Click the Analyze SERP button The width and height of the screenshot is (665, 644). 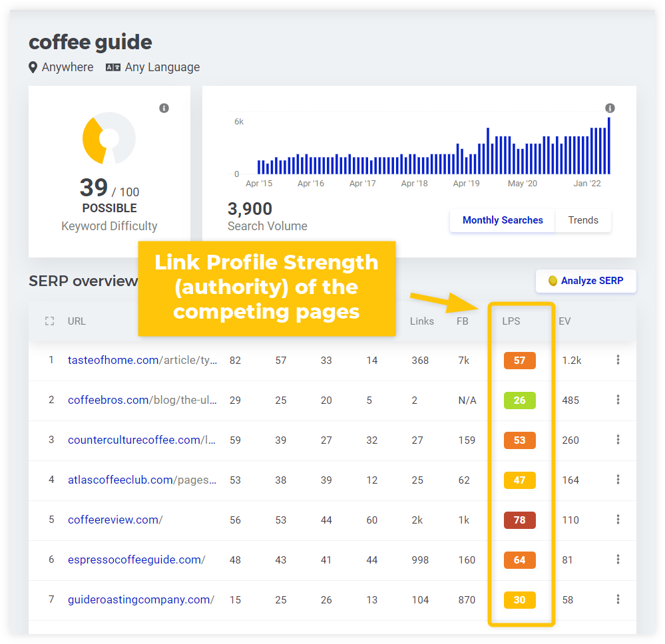click(x=586, y=281)
